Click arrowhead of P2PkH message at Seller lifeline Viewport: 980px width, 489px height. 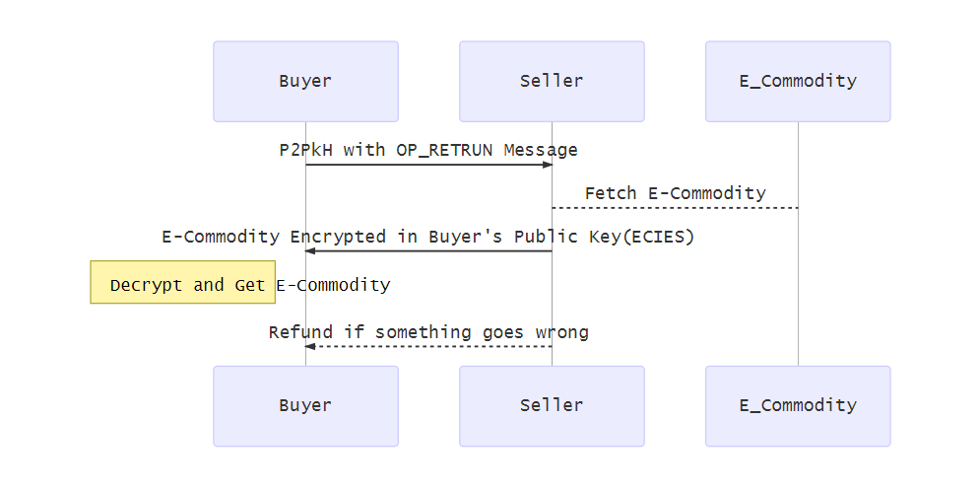548,165
